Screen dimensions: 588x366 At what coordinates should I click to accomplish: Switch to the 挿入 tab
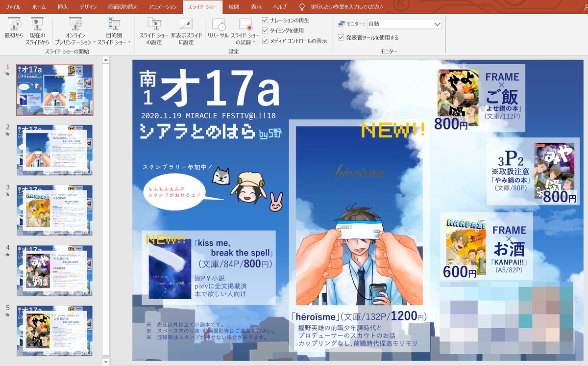pos(63,7)
